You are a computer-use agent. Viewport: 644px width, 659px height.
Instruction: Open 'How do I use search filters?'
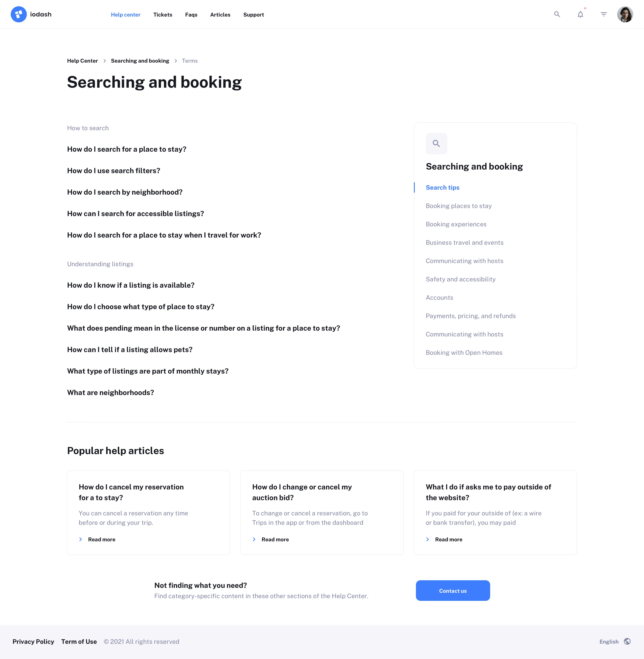pyautogui.click(x=114, y=170)
